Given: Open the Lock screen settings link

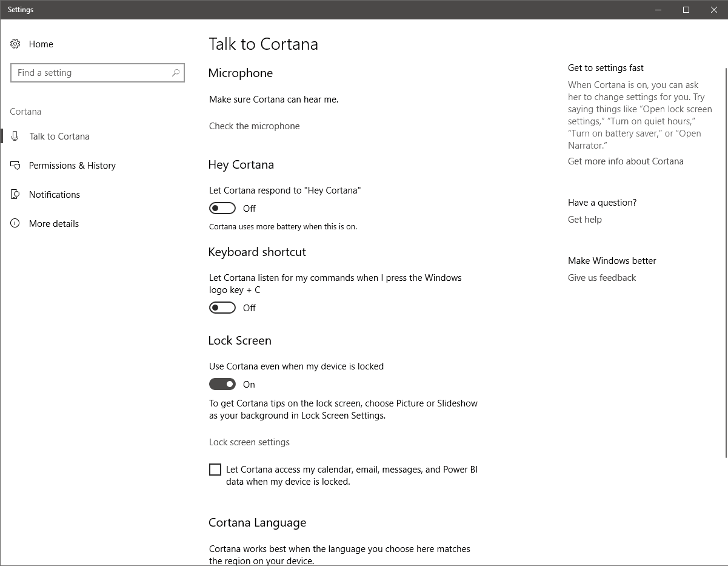Looking at the screenshot, I should point(249,442).
